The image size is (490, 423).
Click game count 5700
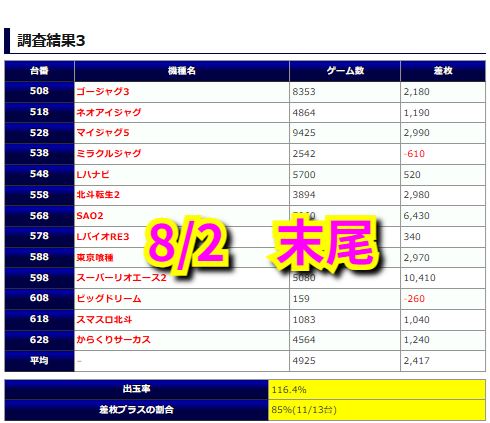[x=304, y=175]
